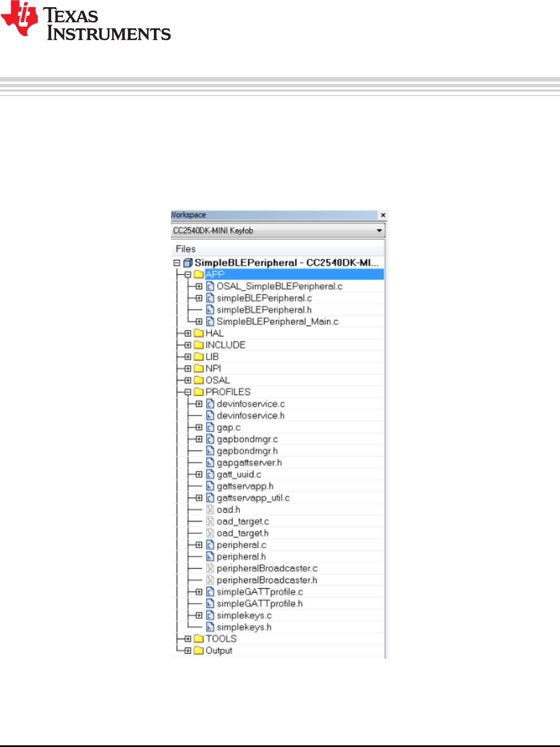
Task: Expand gatt_uuid.c dependencies node
Action: click(x=199, y=474)
